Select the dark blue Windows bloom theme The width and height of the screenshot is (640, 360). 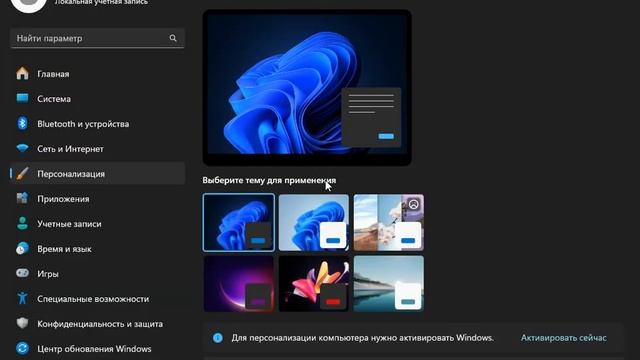coord(239,222)
